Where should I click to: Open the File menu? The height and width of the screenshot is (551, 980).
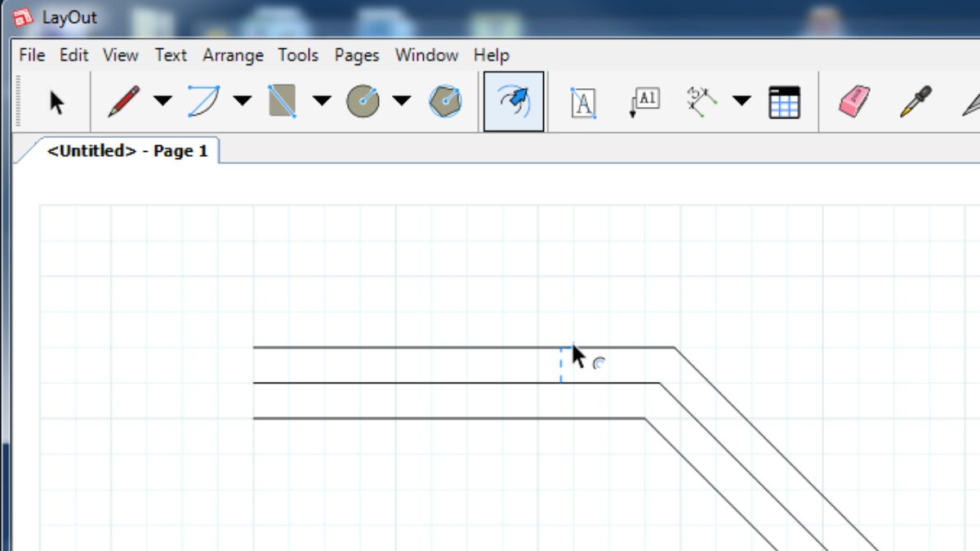[x=32, y=56]
